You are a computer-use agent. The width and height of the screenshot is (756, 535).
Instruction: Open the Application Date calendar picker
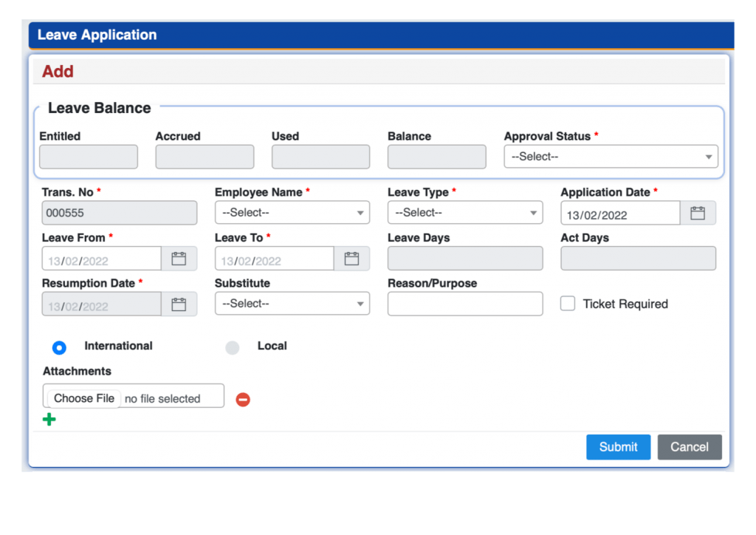[x=698, y=212]
